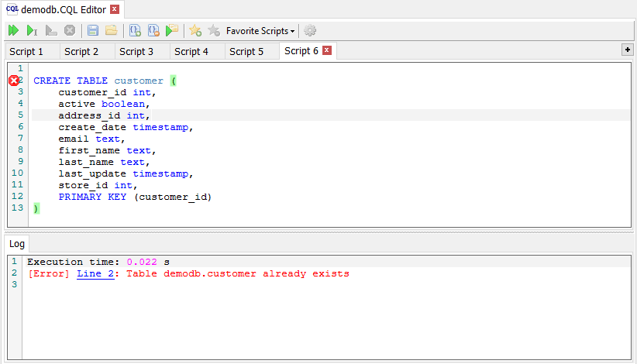Click the blue floppy disk Save icon
This screenshot has width=637, height=364.
pos(93,31)
